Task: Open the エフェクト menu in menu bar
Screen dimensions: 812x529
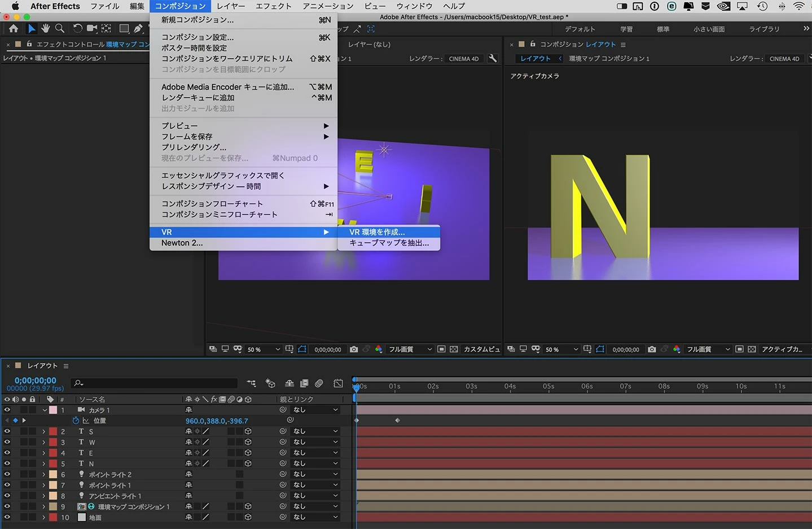Action: (x=274, y=6)
